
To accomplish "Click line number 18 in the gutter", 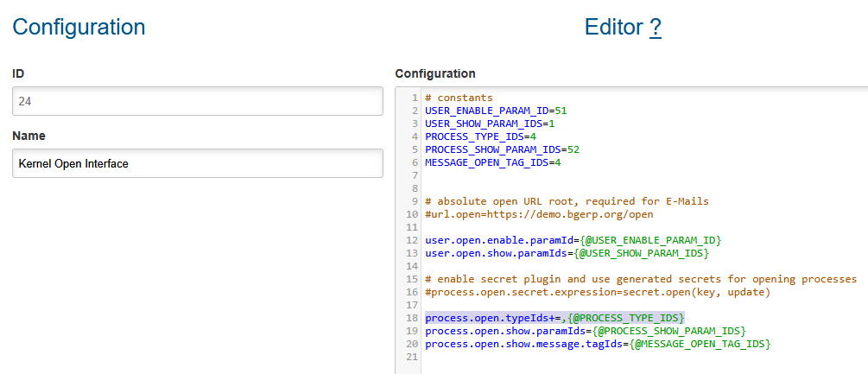I will pyautogui.click(x=413, y=318).
